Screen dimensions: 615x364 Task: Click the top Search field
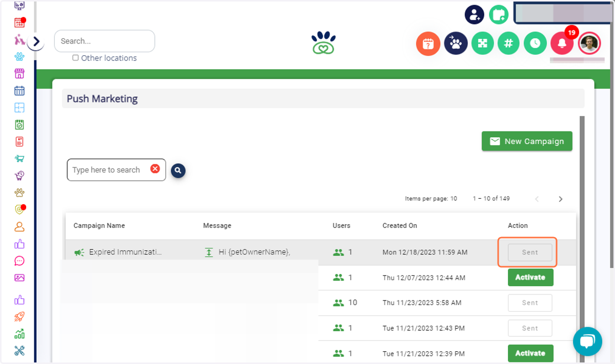pos(105,41)
